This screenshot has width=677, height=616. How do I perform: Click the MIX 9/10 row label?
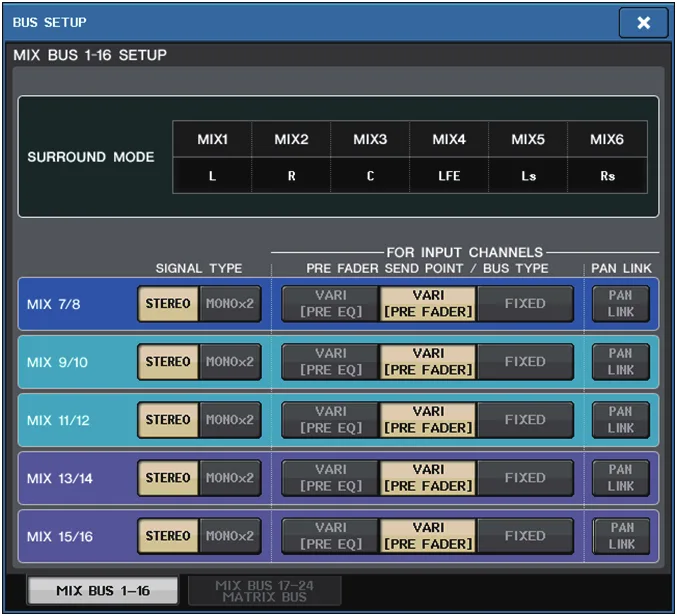click(x=57, y=362)
